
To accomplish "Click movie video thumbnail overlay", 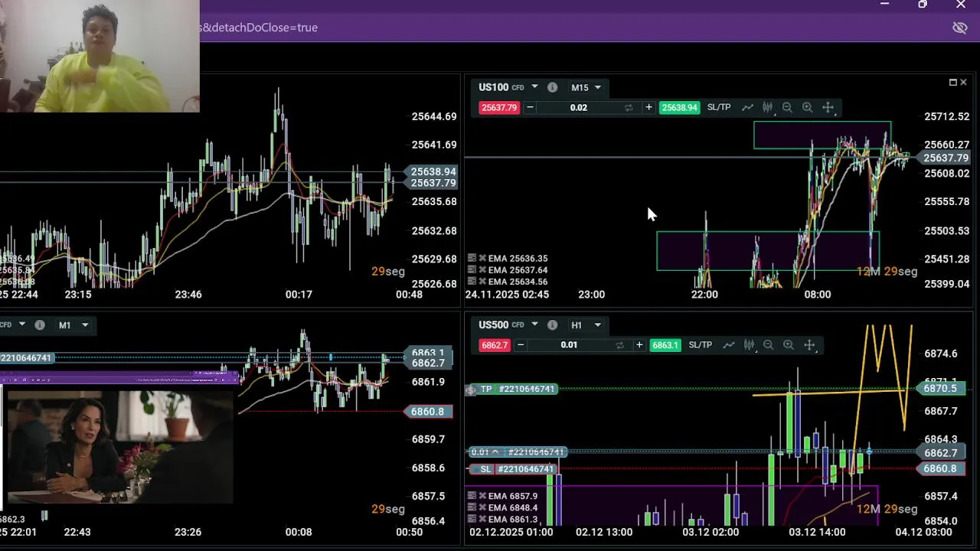I will 119,447.
